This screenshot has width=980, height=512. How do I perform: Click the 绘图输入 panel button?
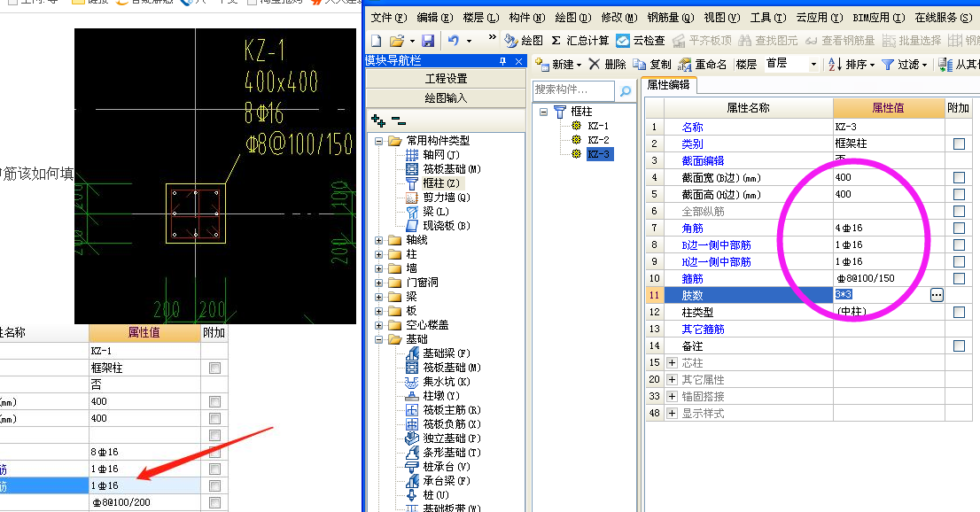coord(446,98)
